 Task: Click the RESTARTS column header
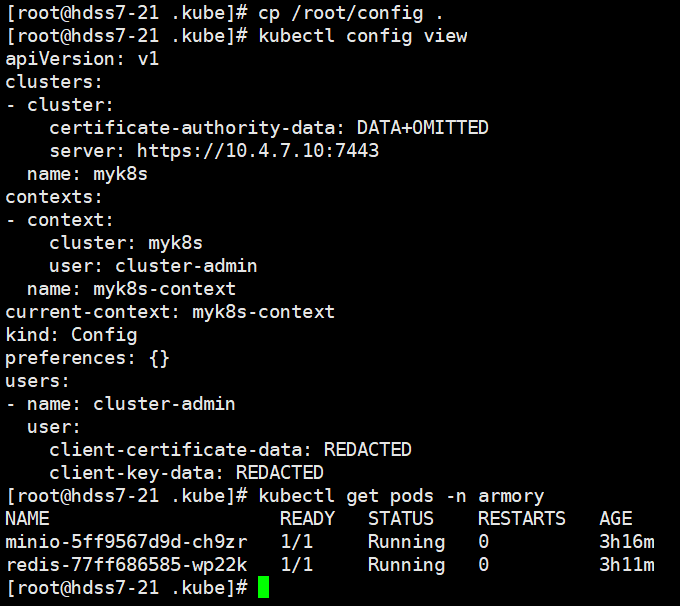[521, 519]
